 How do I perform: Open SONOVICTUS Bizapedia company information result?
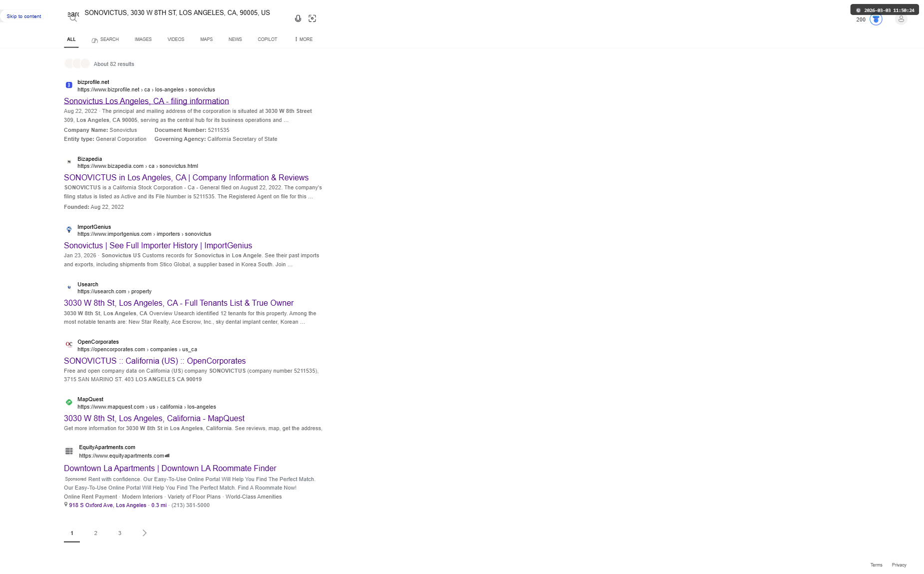186,178
